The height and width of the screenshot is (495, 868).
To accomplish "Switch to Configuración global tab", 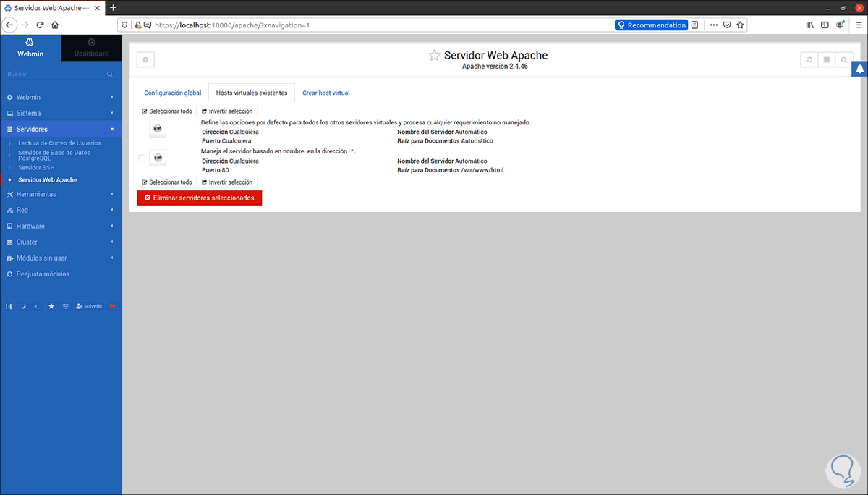I will tap(173, 93).
